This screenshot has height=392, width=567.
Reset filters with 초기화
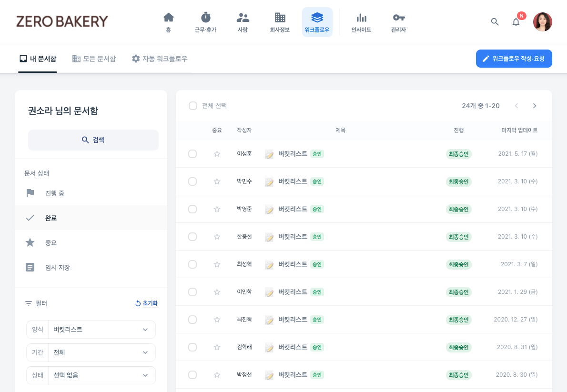(146, 303)
